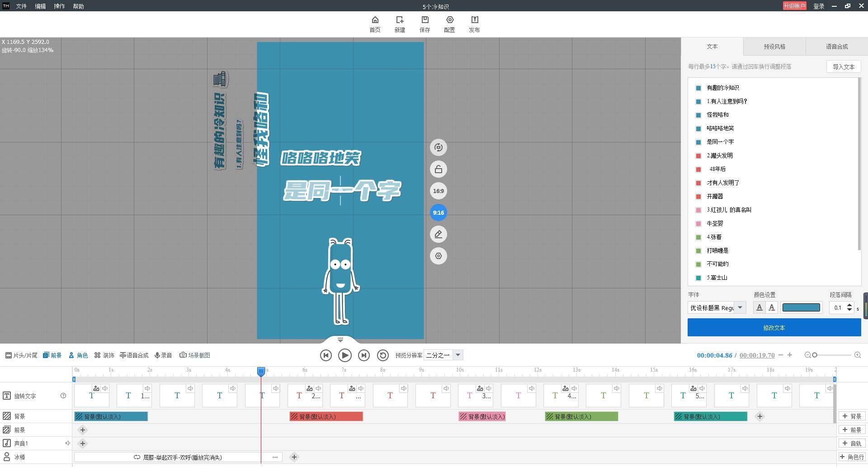Click the 导入文本 button

pos(843,67)
